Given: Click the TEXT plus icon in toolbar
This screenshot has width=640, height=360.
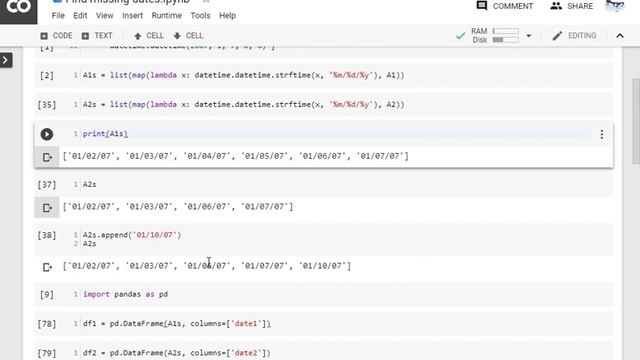Looking at the screenshot, I should point(85,36).
